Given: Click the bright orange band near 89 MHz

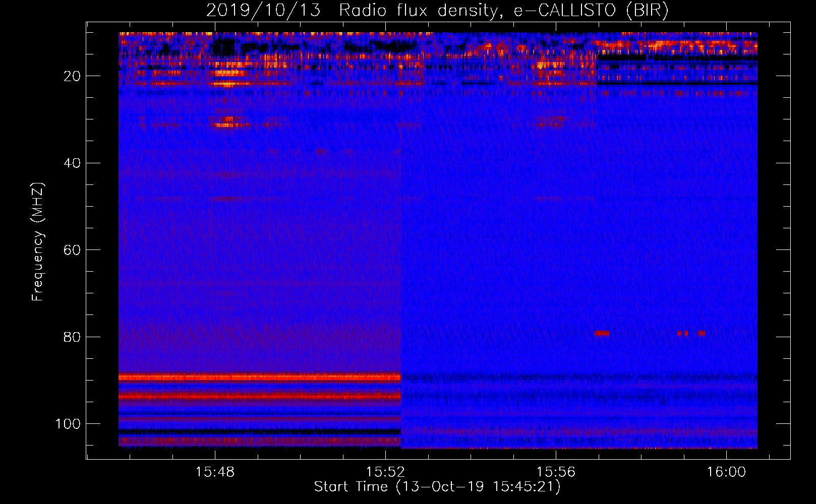Looking at the screenshot, I should pos(259,377).
